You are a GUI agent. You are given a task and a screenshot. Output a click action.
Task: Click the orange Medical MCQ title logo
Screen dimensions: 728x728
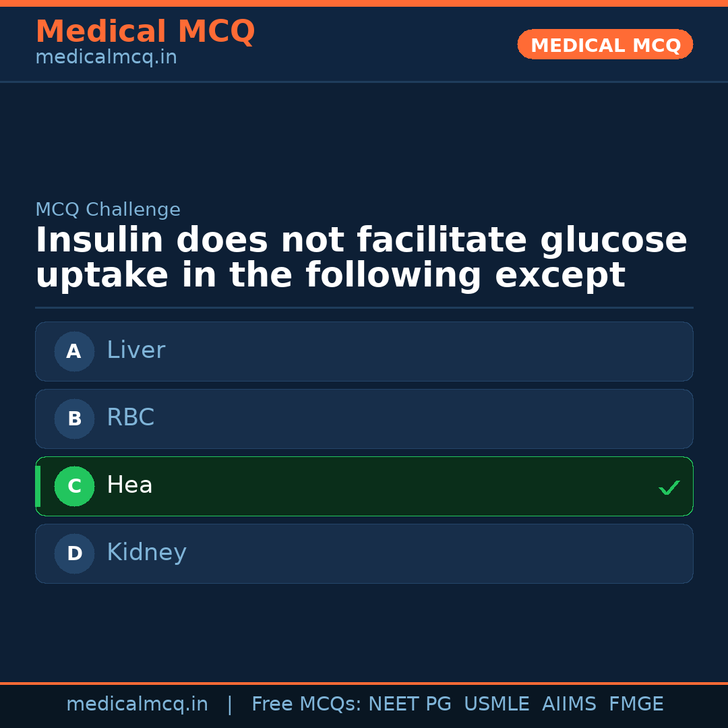tap(145, 32)
